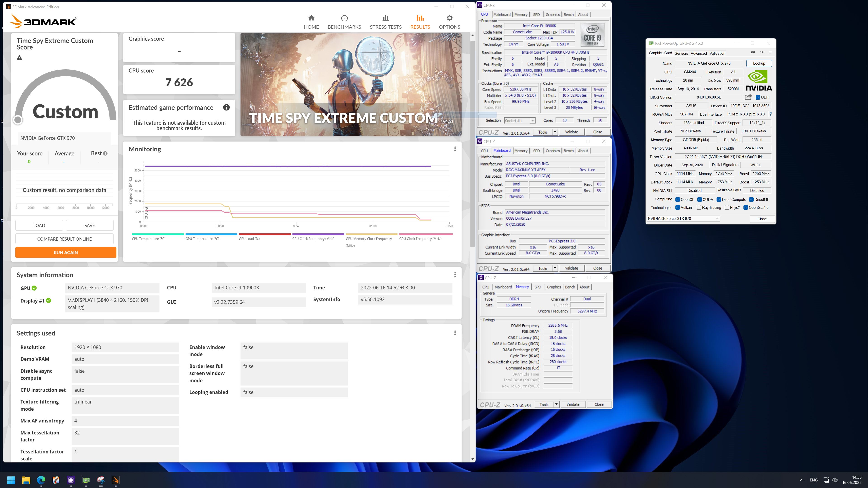Screen dimensions: 868x488
Task: Open the 3DMark OPTIONS gear
Action: 449,22
